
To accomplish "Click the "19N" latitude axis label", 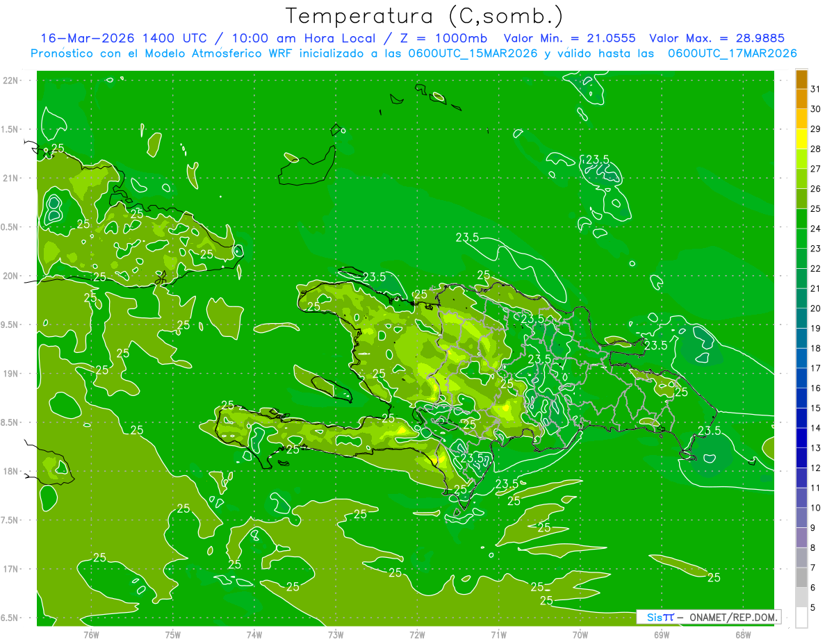I will tap(12, 374).
